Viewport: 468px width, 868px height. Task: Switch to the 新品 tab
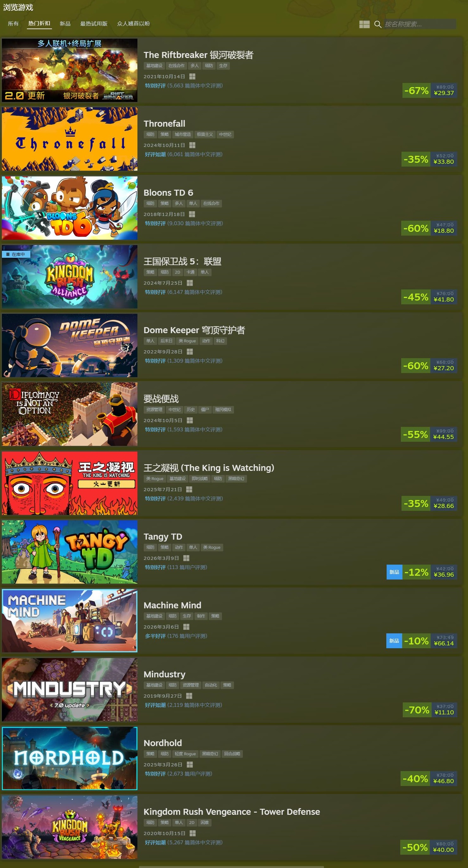(x=65, y=23)
